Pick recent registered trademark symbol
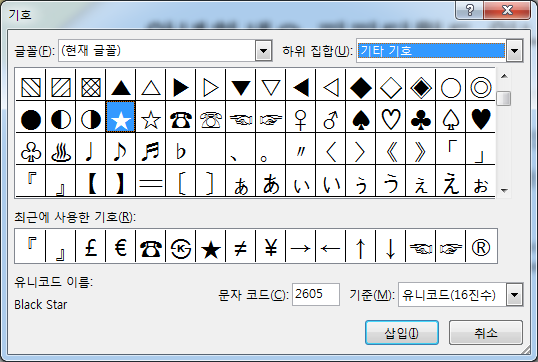Screen dimensions: 538x362 tap(481, 247)
